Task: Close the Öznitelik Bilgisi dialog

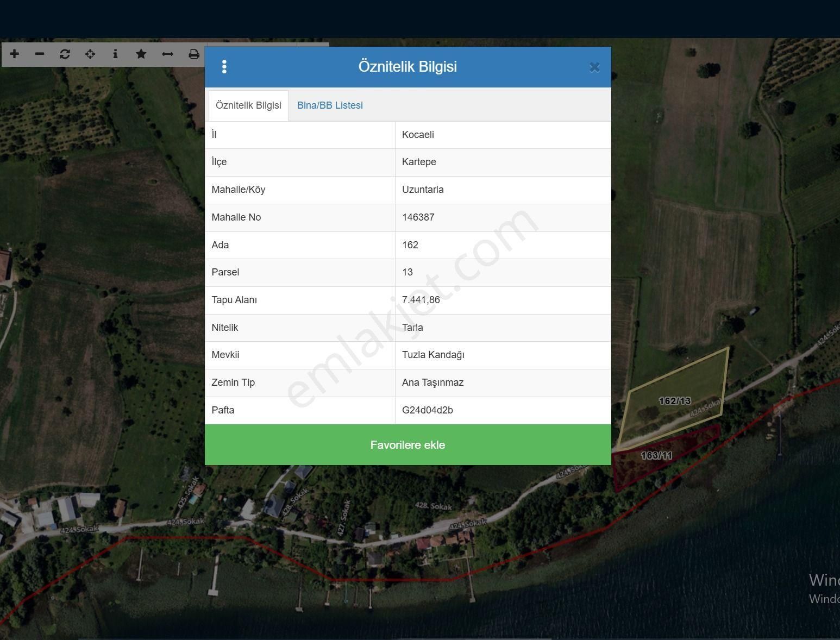Action: [594, 67]
